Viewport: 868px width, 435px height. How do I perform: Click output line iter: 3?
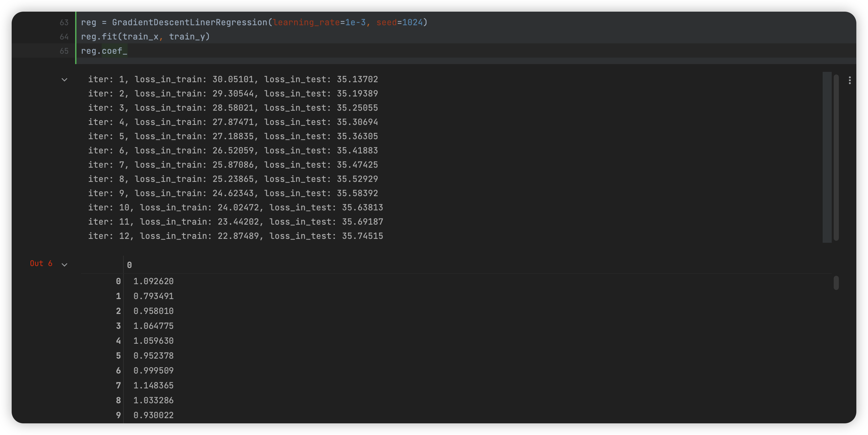coord(233,108)
